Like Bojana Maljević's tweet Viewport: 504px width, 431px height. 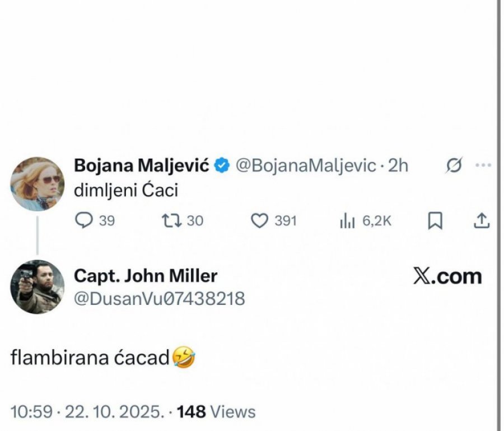click(x=258, y=221)
